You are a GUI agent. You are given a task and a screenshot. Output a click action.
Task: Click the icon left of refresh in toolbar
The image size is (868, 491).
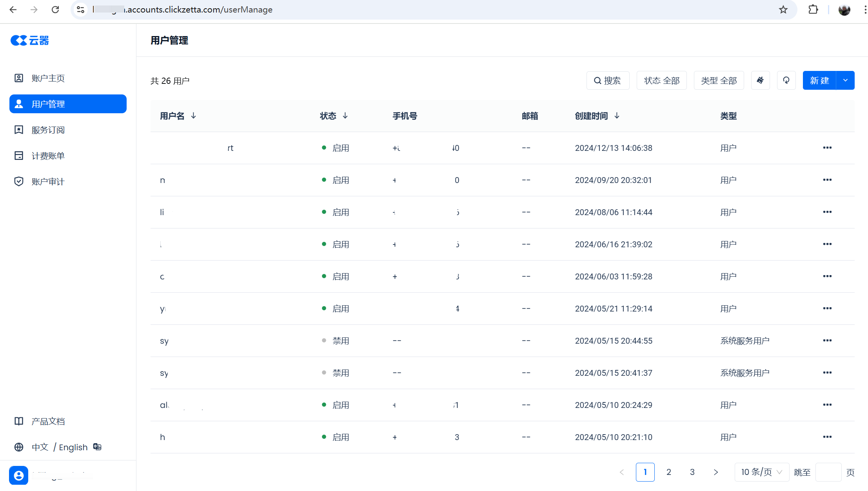[x=760, y=80]
